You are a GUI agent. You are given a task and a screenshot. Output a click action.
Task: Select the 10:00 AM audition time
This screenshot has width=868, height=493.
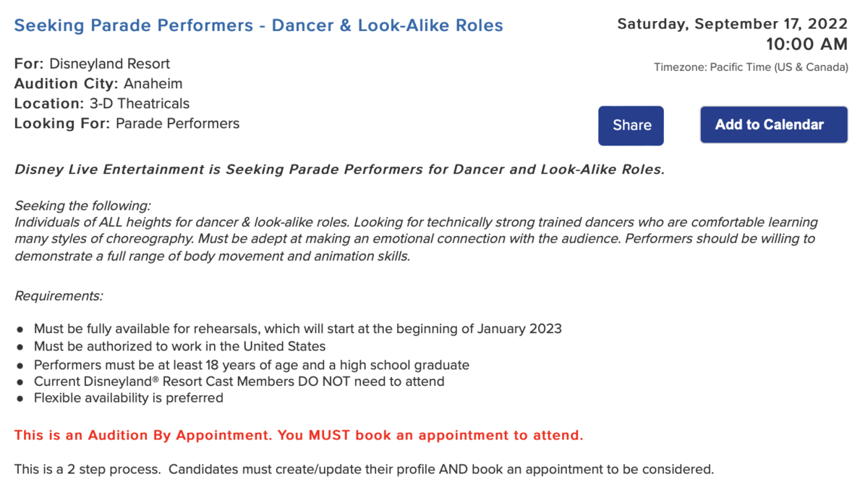tap(807, 44)
